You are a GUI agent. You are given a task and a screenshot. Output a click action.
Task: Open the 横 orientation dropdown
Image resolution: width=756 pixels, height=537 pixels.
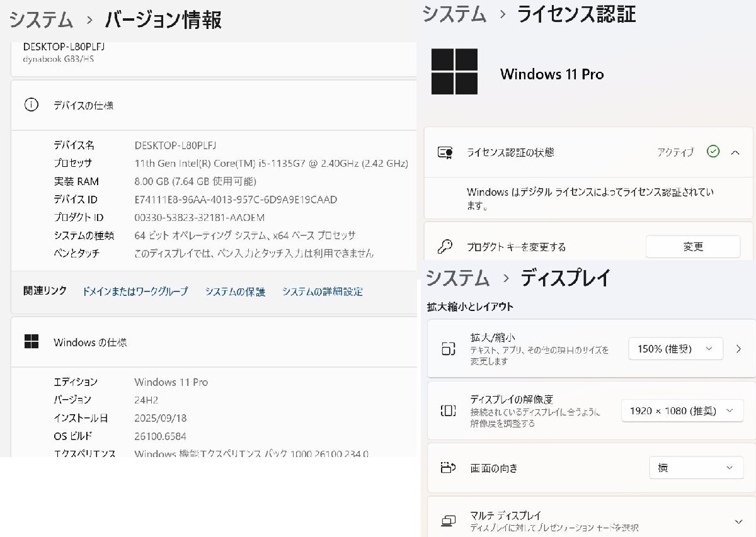(696, 468)
